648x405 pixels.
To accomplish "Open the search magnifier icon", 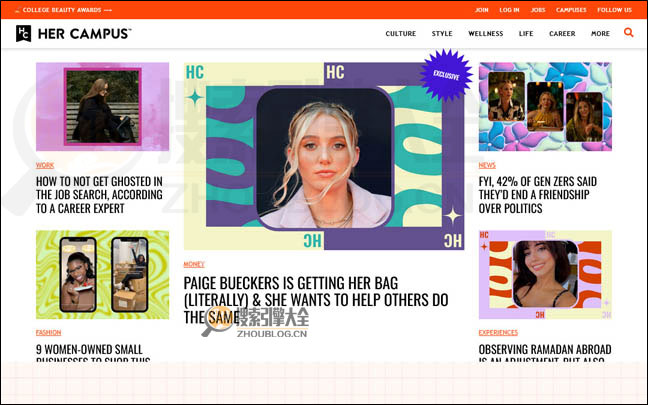I will [628, 32].
